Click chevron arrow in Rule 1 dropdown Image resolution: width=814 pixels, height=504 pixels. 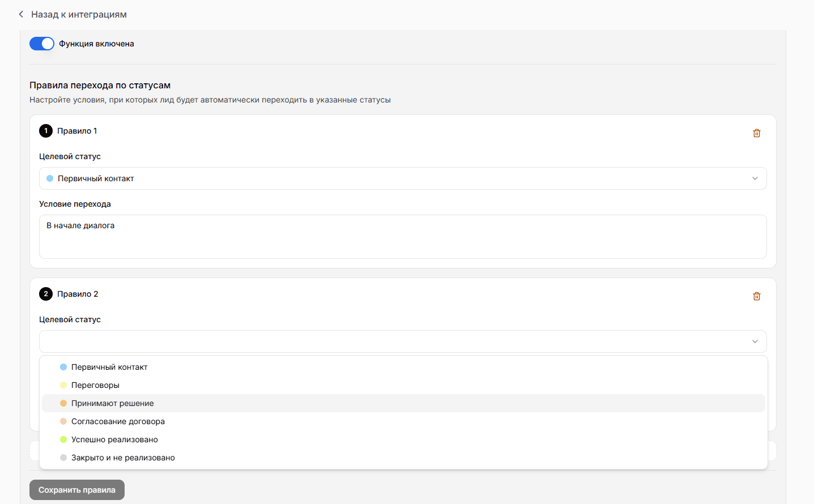point(755,178)
